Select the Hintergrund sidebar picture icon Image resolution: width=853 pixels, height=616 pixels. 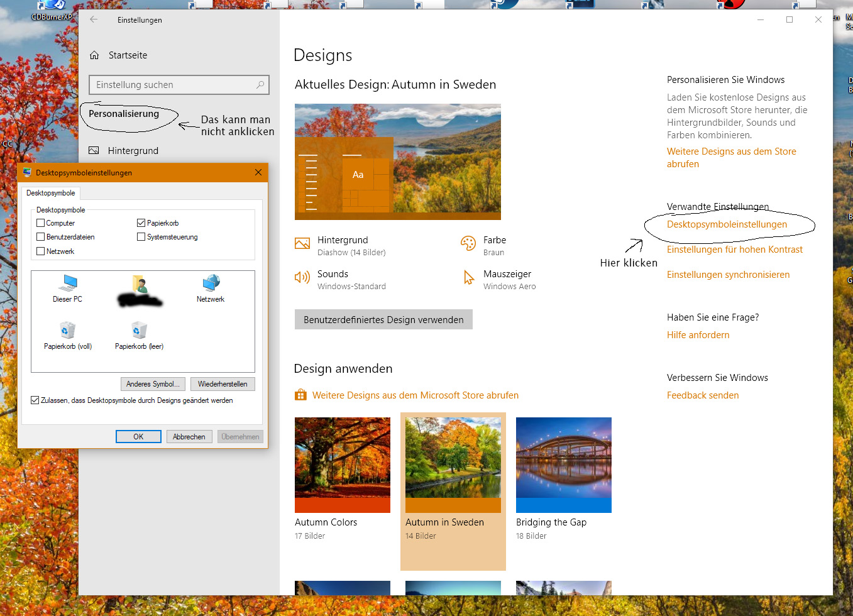point(94,151)
